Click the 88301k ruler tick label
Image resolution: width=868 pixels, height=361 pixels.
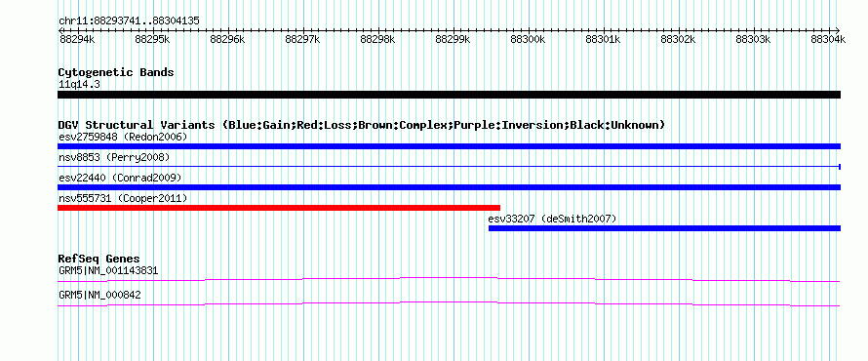point(603,39)
